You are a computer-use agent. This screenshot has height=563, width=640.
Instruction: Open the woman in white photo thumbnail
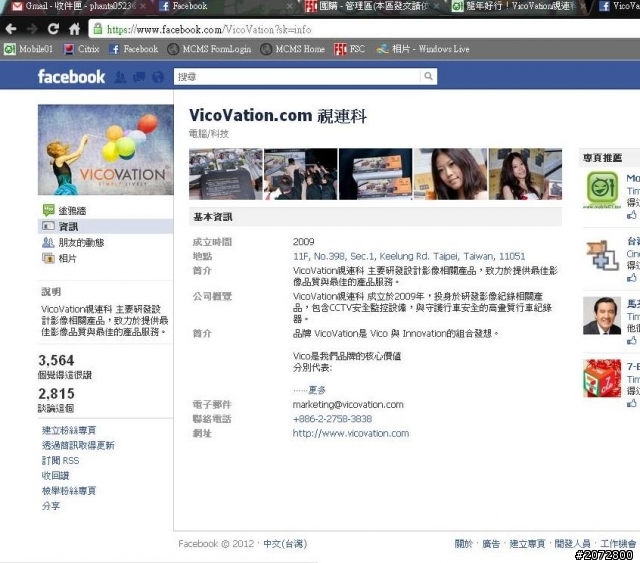point(525,174)
